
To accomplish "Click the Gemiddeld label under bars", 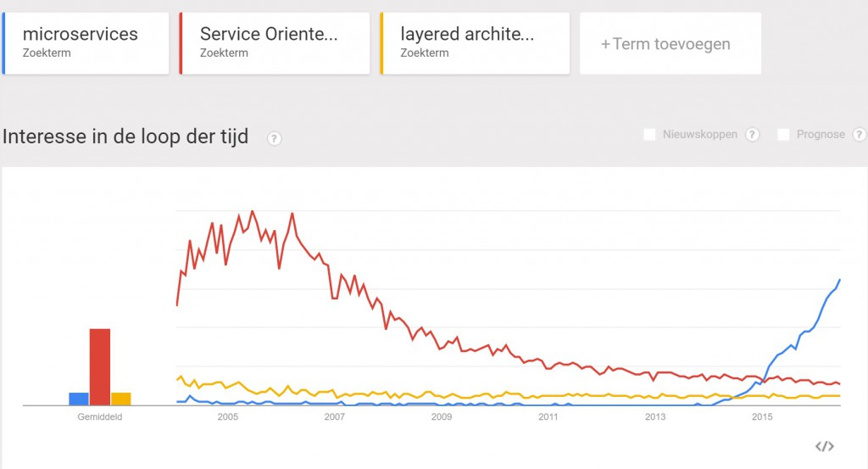I will 100,417.
